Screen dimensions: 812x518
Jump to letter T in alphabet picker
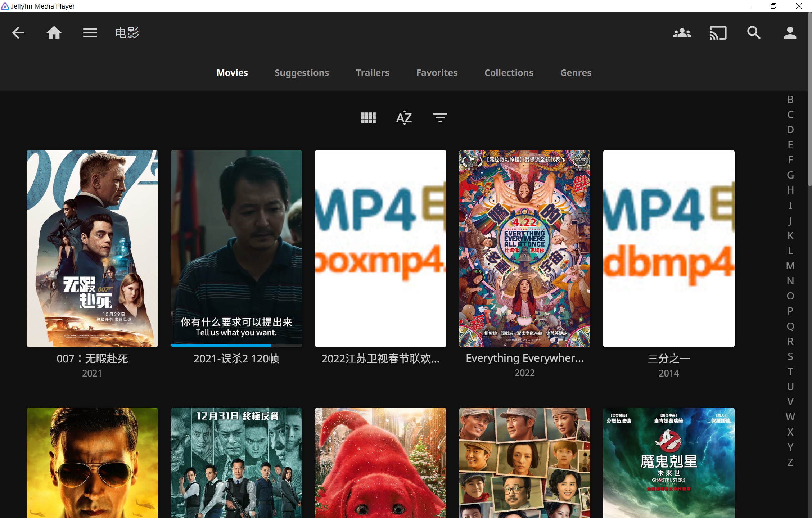click(790, 371)
